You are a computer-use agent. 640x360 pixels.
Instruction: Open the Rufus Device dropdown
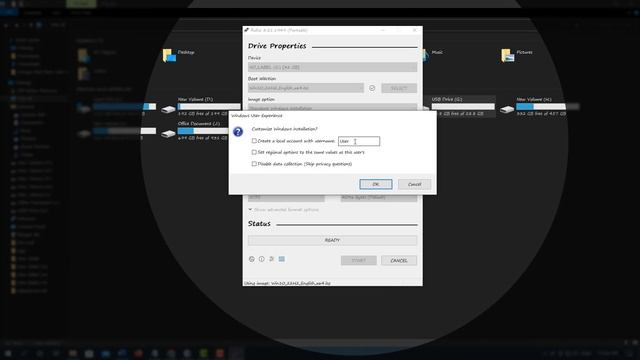click(332, 67)
